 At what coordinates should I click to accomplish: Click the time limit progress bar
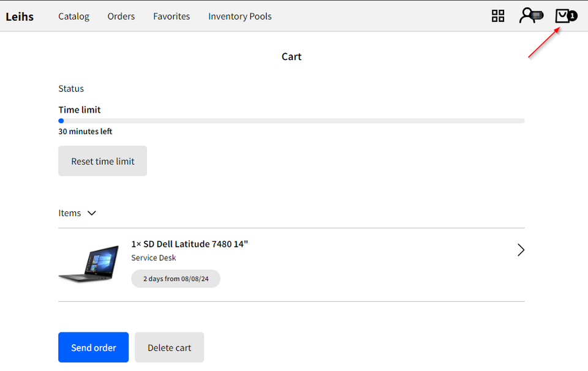pos(292,121)
